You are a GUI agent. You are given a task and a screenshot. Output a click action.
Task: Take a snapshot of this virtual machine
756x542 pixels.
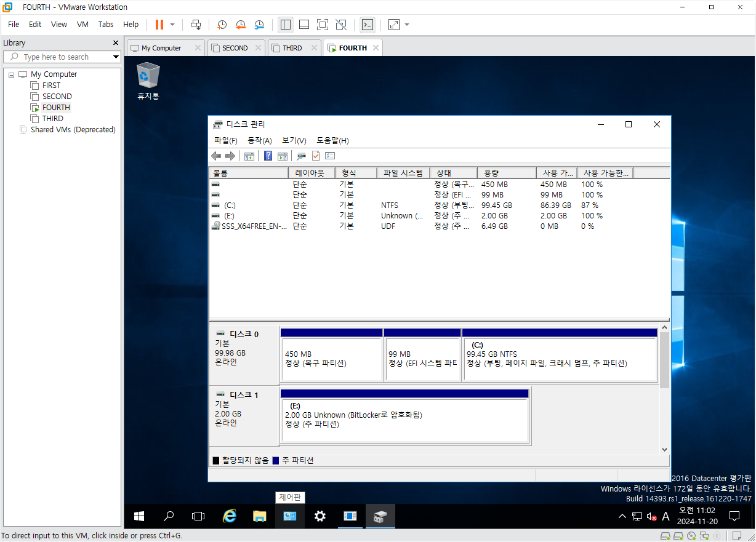coord(222,25)
